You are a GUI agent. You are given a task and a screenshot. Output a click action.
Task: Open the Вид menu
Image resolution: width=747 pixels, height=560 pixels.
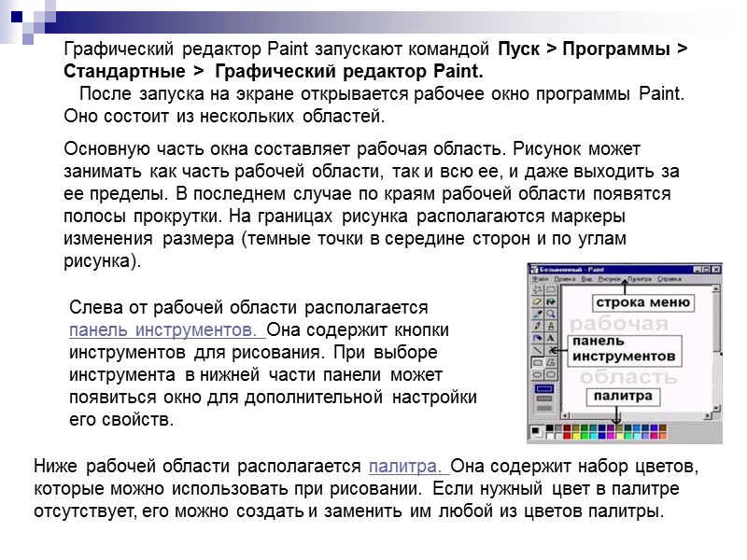(587, 279)
